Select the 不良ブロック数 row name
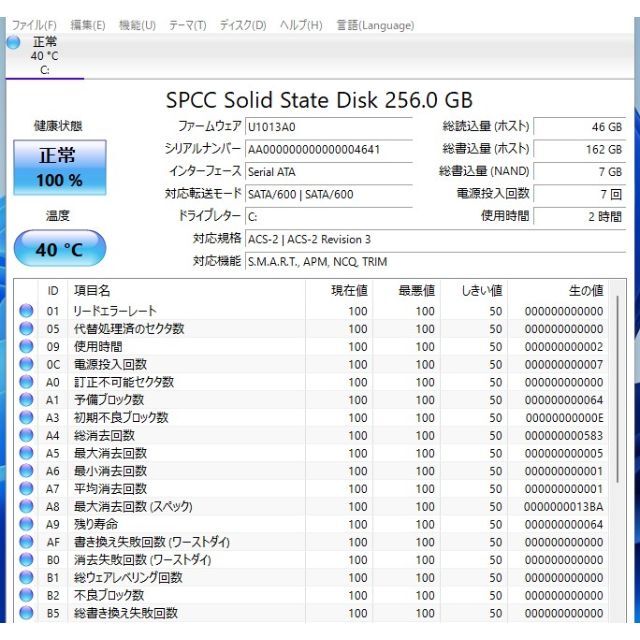The height and width of the screenshot is (640, 640). (x=109, y=595)
